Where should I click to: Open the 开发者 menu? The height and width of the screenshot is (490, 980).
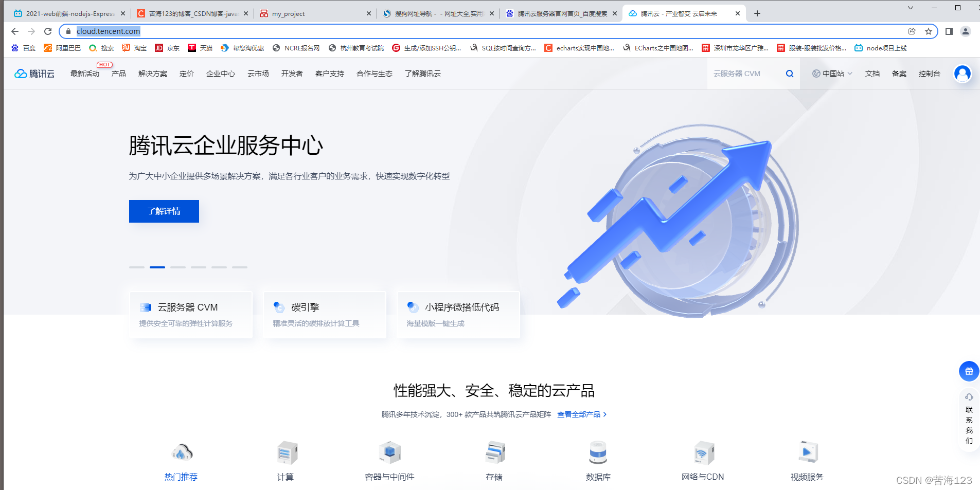(292, 74)
